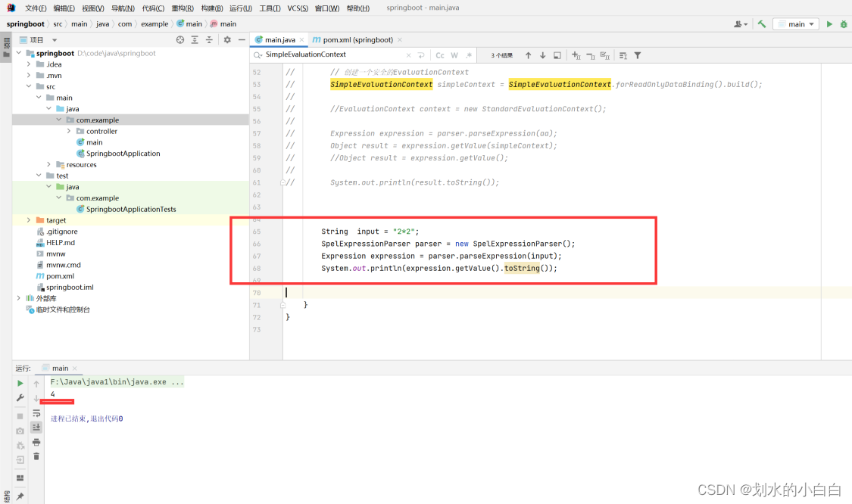Go to previous search occurrence
Screen dimensions: 852x504
pyautogui.click(x=528, y=55)
